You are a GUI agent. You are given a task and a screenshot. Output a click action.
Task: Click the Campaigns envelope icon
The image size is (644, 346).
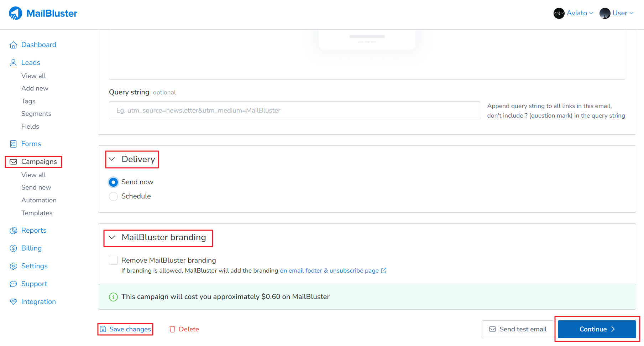[x=14, y=162]
